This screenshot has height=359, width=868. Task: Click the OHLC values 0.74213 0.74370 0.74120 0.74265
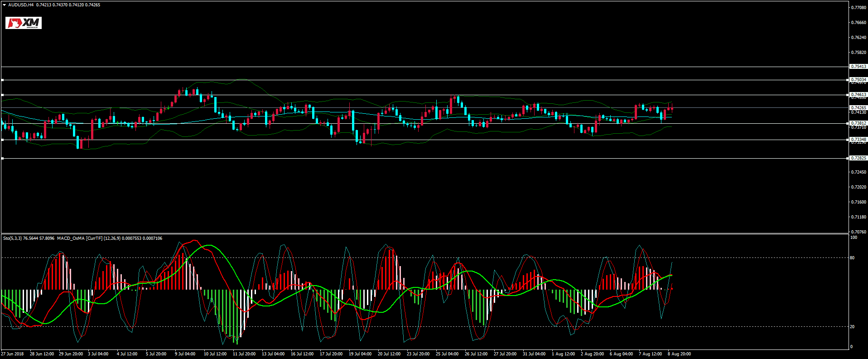tap(68, 5)
